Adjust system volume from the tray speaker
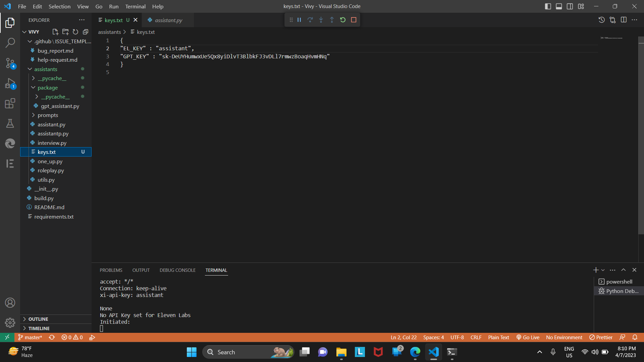Image resolution: width=644 pixels, height=362 pixels. pyautogui.click(x=595, y=352)
